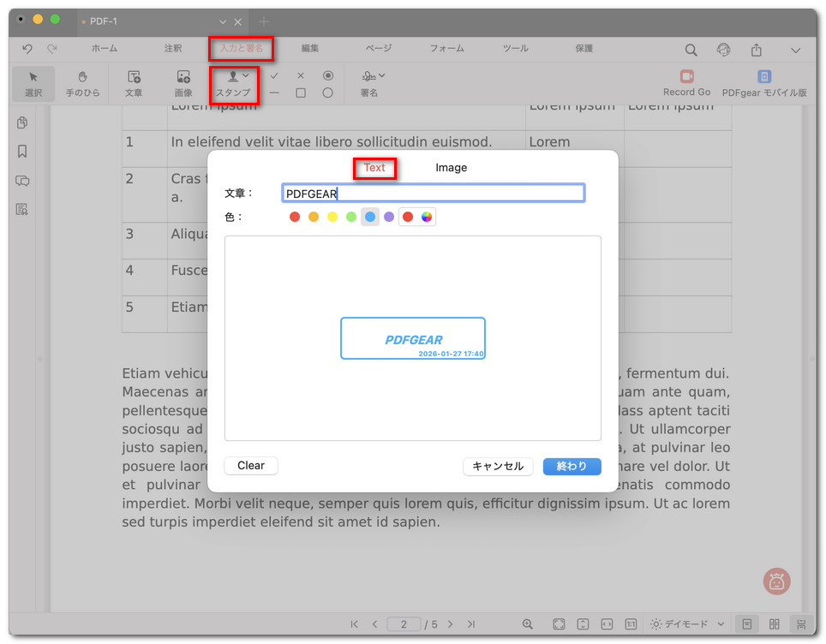Viewport: 826px width, 644px height.
Task: Open the 入力と署名 tab
Action: [242, 49]
